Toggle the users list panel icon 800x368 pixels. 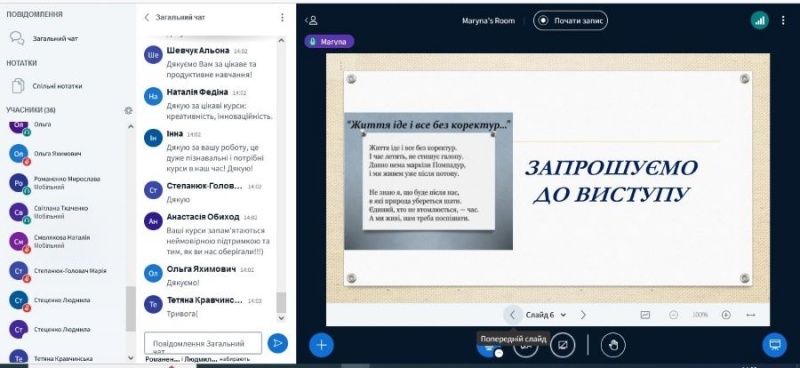311,20
